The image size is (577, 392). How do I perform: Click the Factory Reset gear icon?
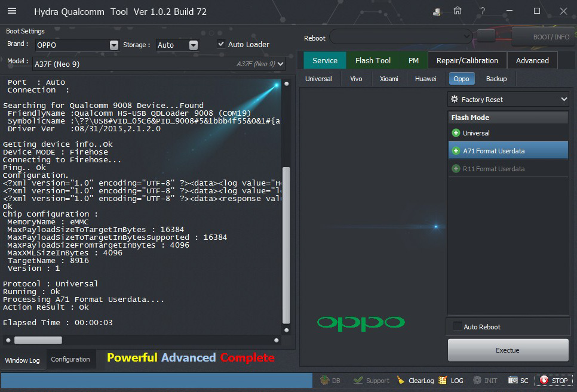(x=455, y=99)
